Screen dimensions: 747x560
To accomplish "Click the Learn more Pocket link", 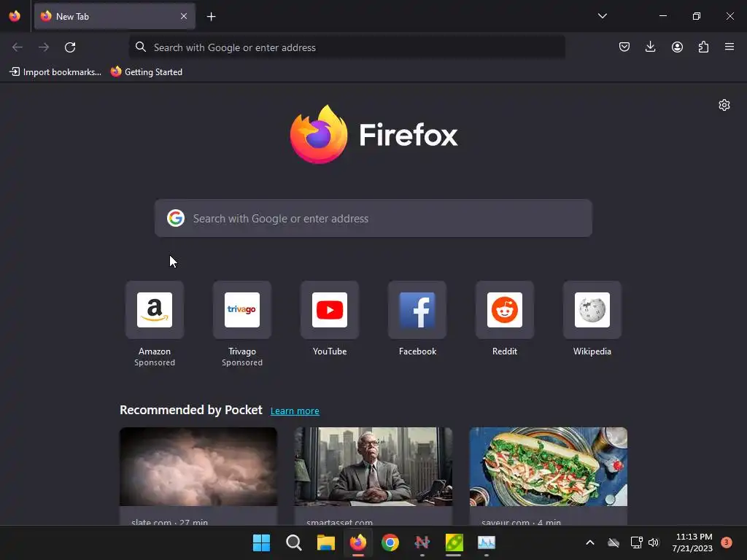I will tap(295, 411).
